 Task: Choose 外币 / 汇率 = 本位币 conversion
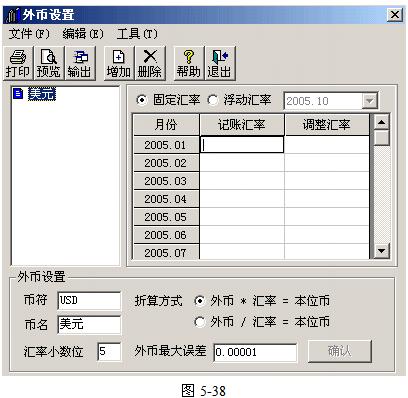click(199, 322)
